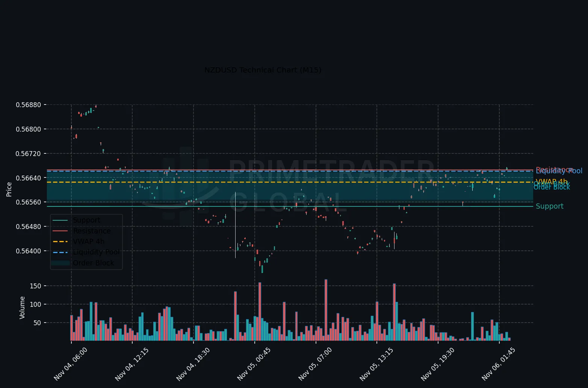
Task: Click the long-wick candle before Nov 05, 00:45
Action: 235,225
